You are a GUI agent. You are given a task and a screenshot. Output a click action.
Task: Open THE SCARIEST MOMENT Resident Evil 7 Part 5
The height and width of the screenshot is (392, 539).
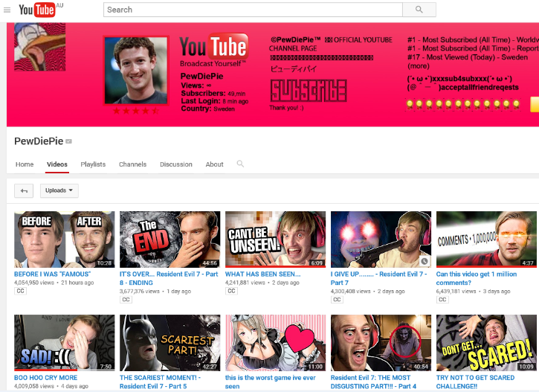click(x=160, y=382)
